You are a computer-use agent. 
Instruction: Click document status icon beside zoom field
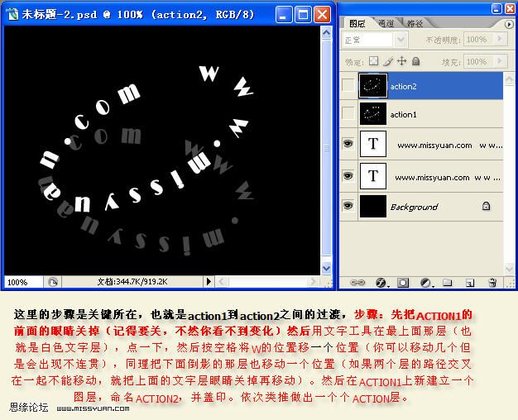[x=52, y=282]
